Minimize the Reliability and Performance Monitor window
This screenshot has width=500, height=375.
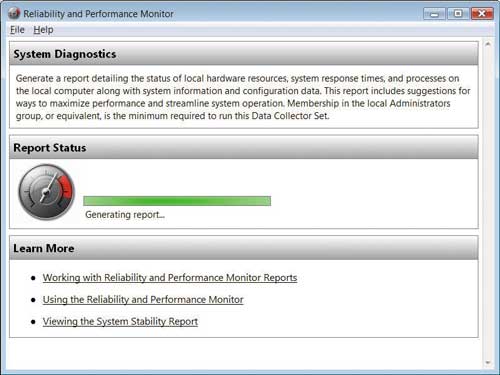coord(434,14)
